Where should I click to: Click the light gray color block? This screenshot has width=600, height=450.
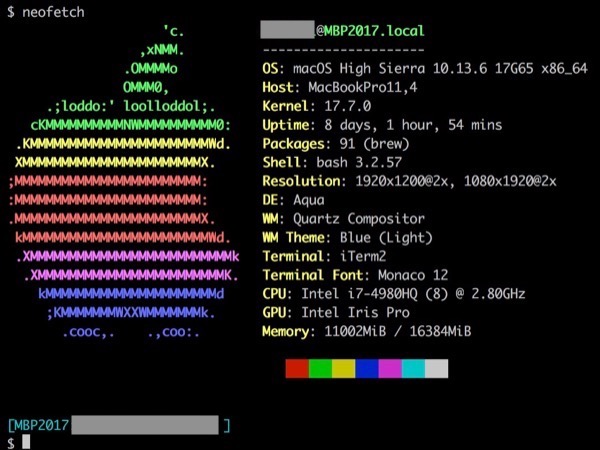(x=436, y=369)
